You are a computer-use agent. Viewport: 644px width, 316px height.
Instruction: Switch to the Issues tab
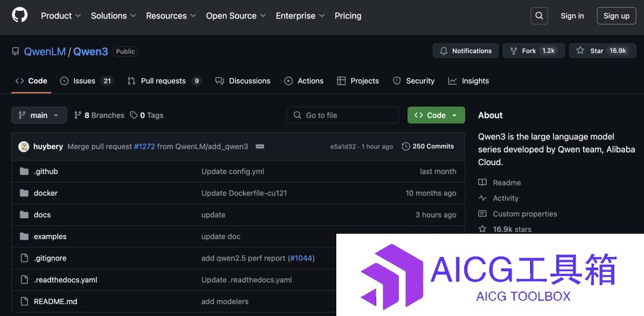point(86,81)
